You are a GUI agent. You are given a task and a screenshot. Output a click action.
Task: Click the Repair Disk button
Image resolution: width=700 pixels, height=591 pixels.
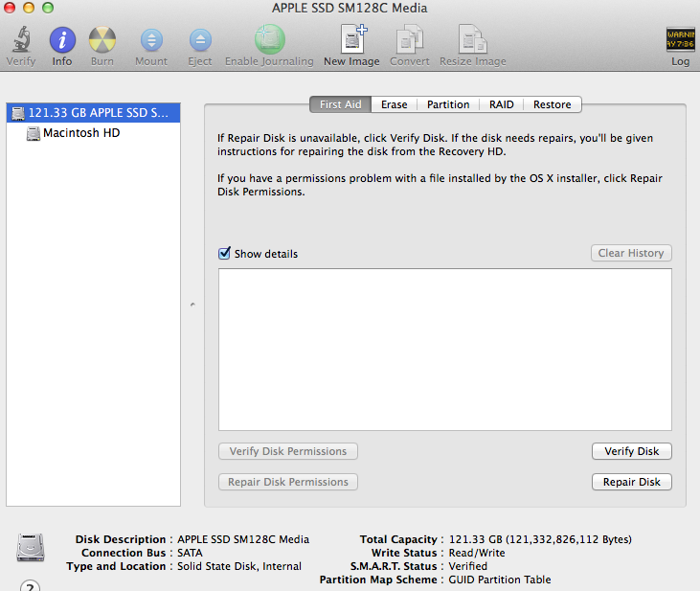pos(632,482)
